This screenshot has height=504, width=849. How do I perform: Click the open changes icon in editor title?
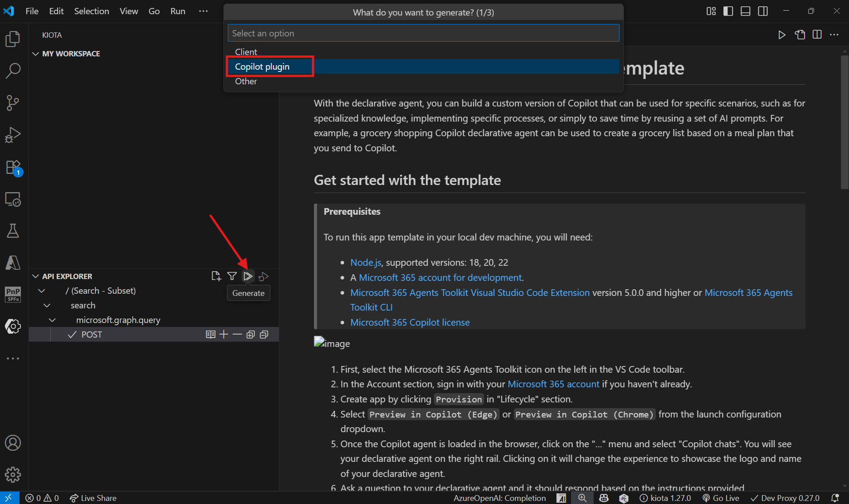[800, 35]
